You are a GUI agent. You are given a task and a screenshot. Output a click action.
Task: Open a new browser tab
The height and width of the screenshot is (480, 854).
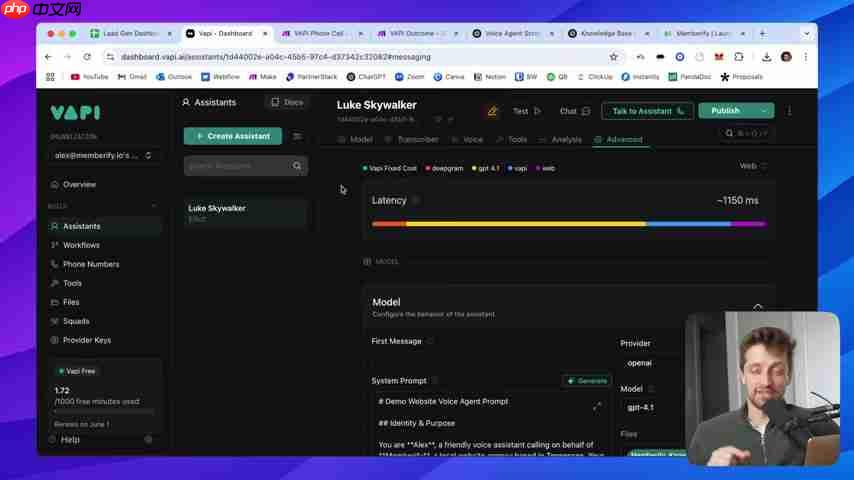point(763,34)
